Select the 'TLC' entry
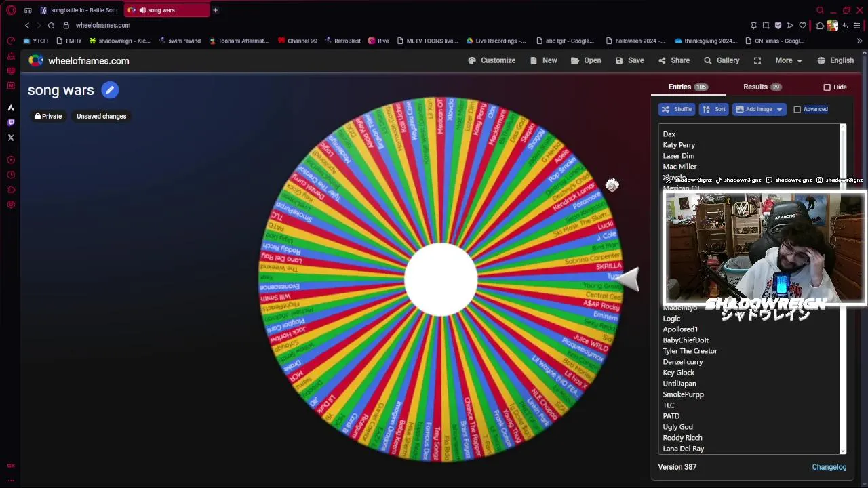The width and height of the screenshot is (868, 488). coord(669,405)
